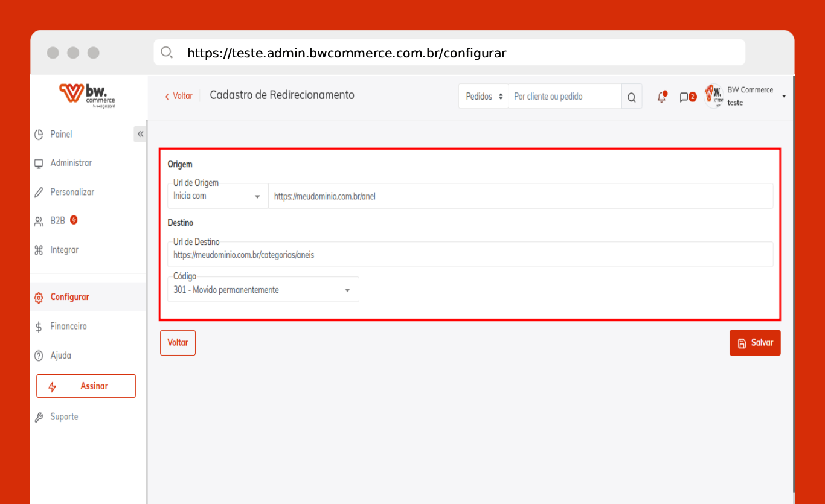
Task: Follow the Voltar link in header
Action: 179,95
